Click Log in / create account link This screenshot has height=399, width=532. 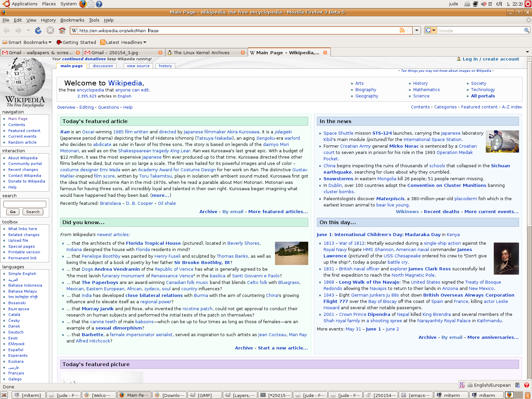coord(491,59)
